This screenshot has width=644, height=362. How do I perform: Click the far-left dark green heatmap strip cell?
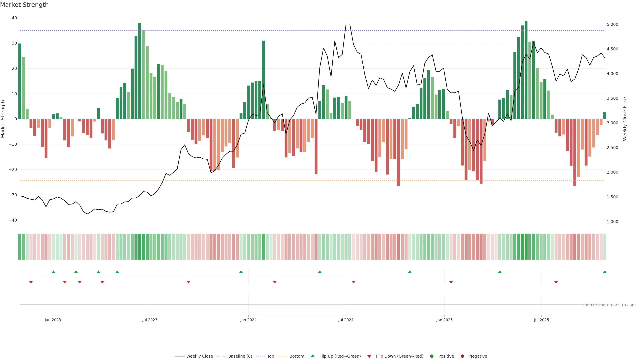coord(20,247)
